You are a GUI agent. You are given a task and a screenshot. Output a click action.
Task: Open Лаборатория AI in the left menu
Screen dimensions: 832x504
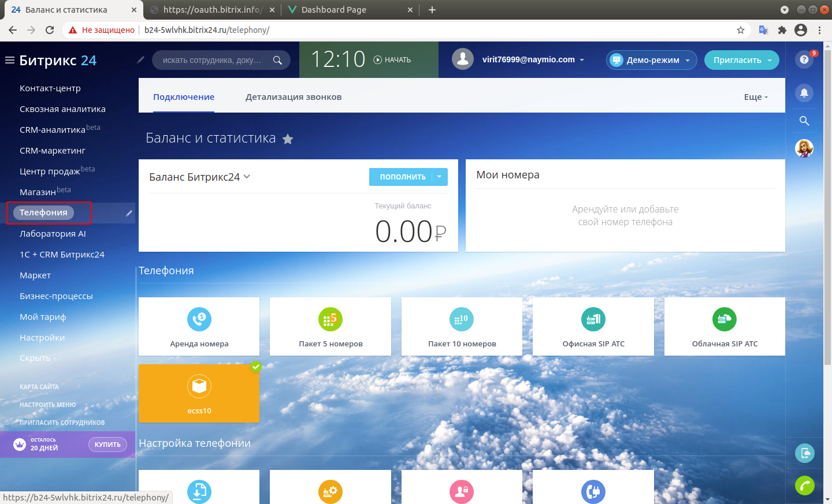53,234
